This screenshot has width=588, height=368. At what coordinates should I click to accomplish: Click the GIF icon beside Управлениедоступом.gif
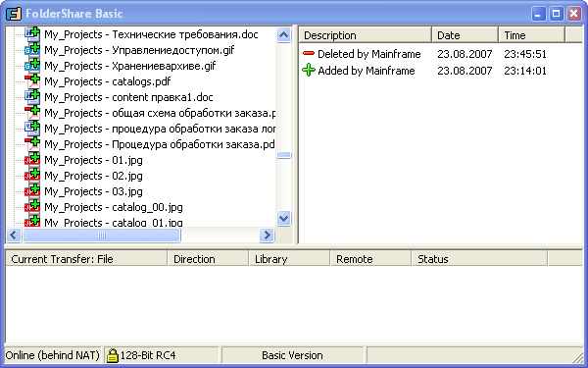tap(32, 50)
